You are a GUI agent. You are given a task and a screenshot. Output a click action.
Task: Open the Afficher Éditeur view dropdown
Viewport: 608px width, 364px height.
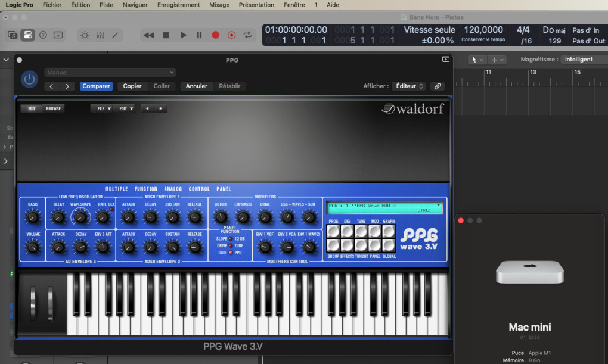coord(409,86)
